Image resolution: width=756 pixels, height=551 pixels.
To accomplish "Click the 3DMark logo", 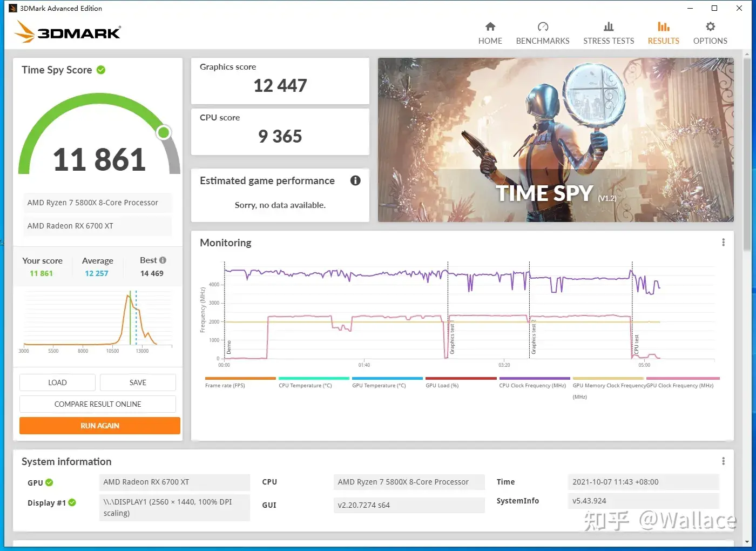I will [68, 32].
